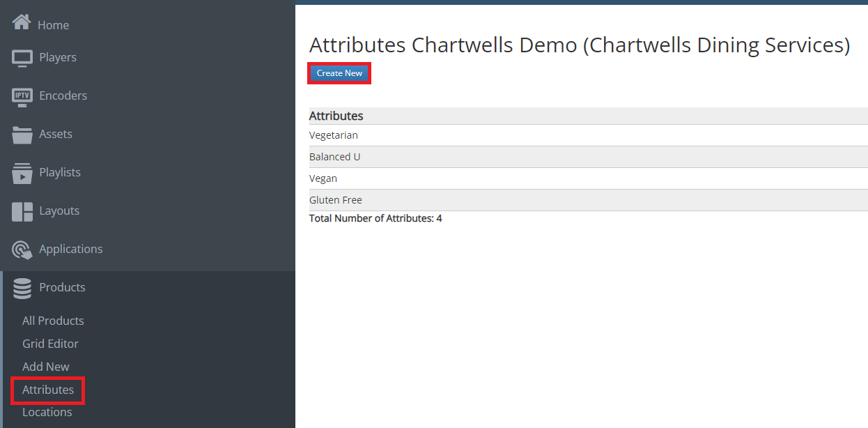Click the Players monitor icon
Screen dimensions: 868x428
(x=22, y=58)
